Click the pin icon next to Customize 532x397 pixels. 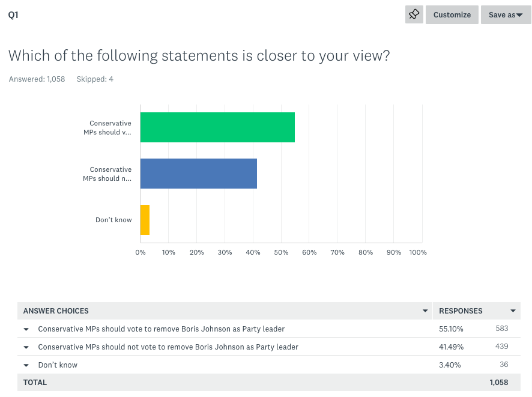[414, 15]
